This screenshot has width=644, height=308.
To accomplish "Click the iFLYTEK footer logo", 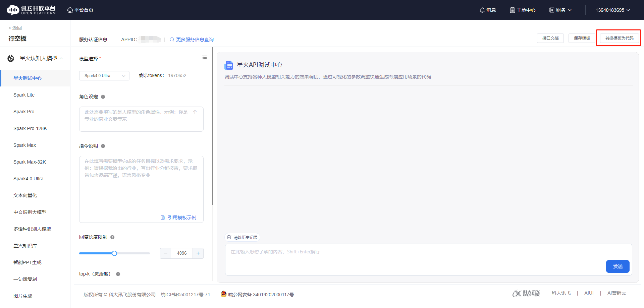I will [x=526, y=293].
